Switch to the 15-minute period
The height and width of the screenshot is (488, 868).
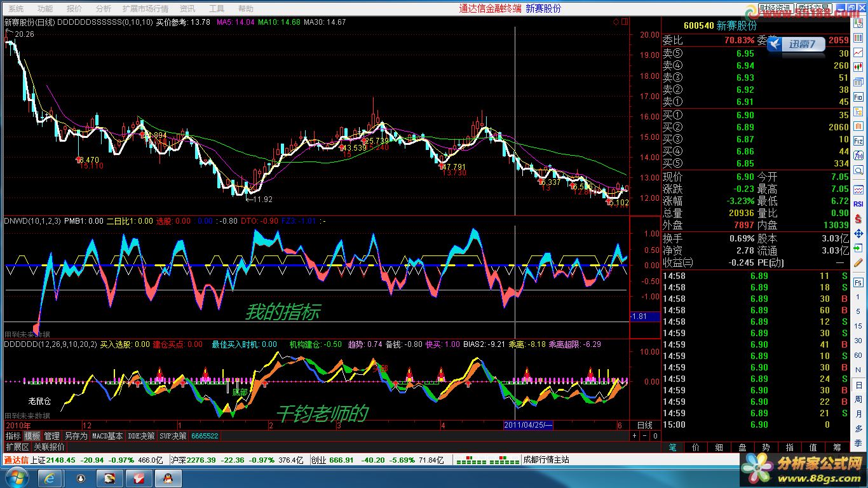coord(858,327)
